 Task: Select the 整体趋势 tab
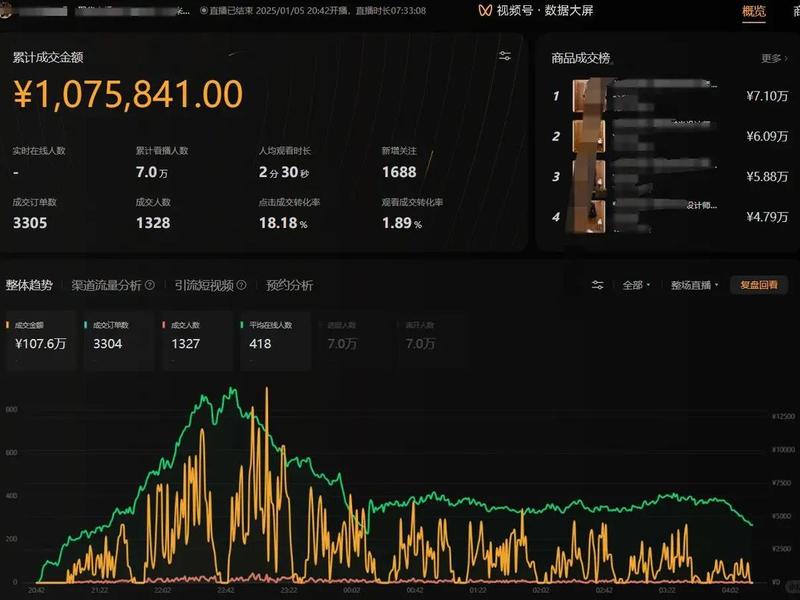[x=29, y=285]
